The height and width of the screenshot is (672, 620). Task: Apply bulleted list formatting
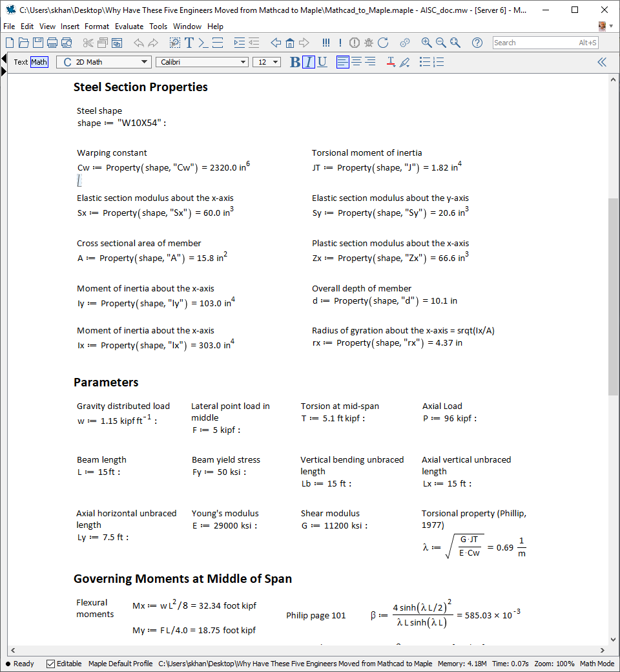(424, 62)
